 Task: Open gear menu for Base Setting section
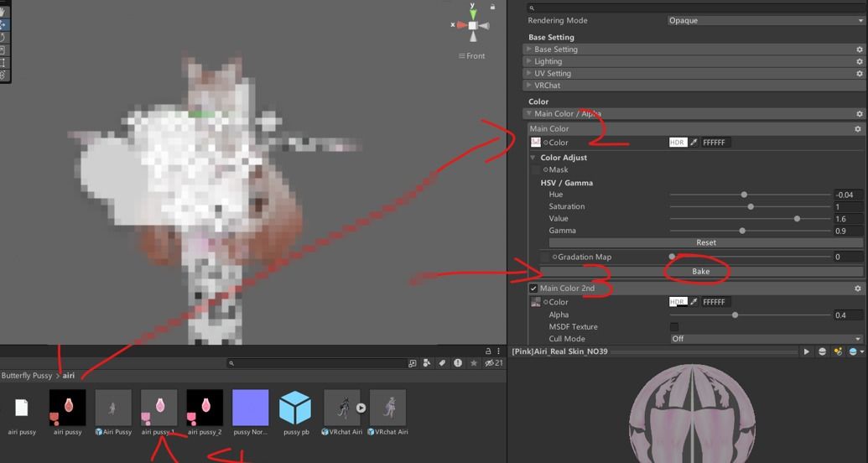pos(859,49)
